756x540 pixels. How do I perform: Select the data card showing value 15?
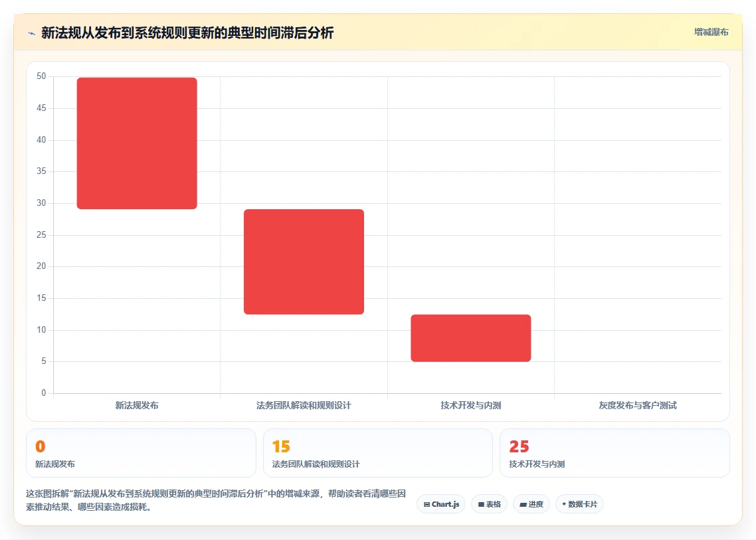(378, 453)
